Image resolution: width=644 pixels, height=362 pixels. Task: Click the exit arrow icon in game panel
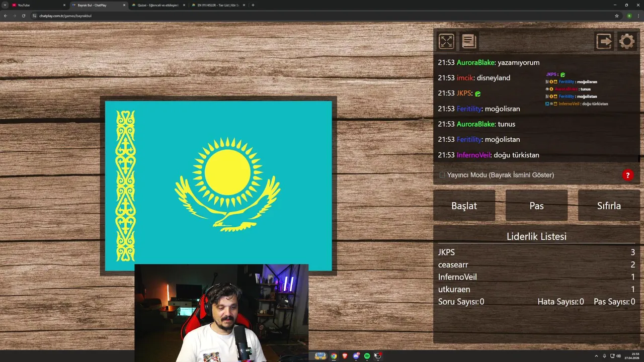click(604, 41)
